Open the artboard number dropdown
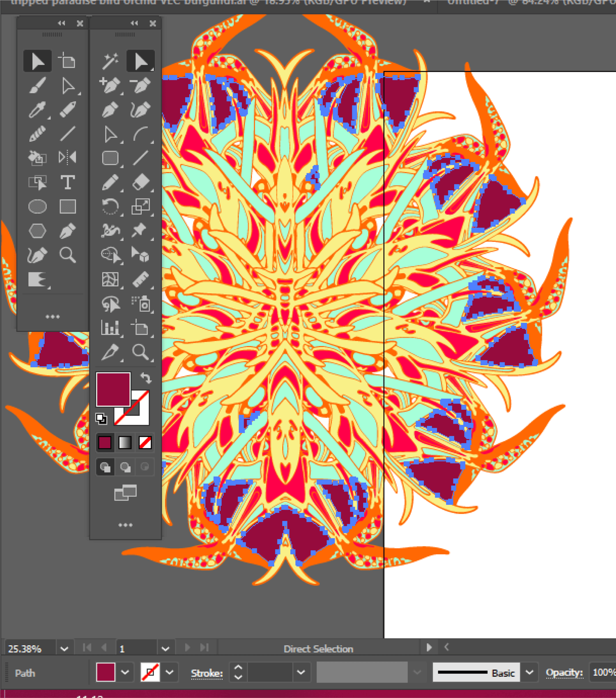The height and width of the screenshot is (698, 616). click(x=165, y=649)
